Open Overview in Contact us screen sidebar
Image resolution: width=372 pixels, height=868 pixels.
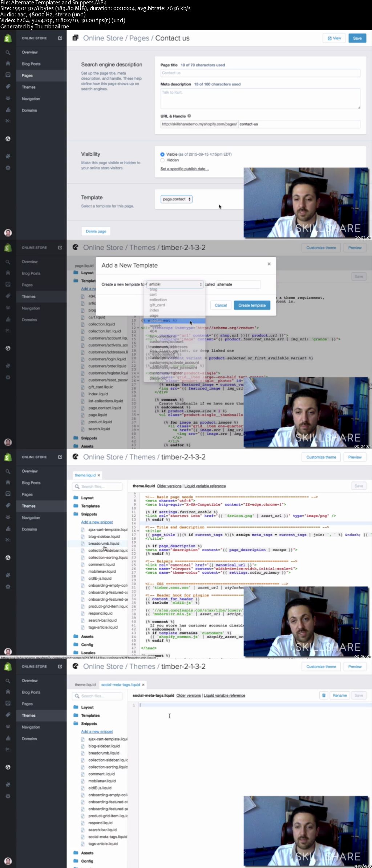coord(29,52)
